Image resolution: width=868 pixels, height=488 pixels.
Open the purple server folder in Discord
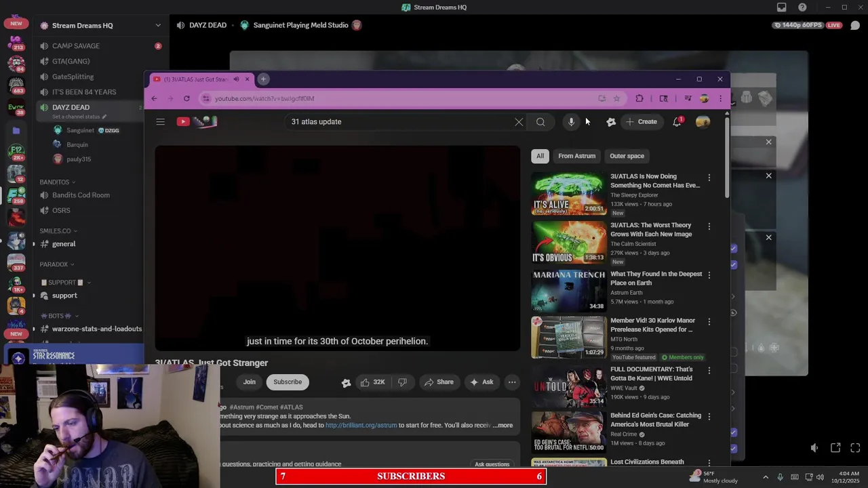[16, 131]
